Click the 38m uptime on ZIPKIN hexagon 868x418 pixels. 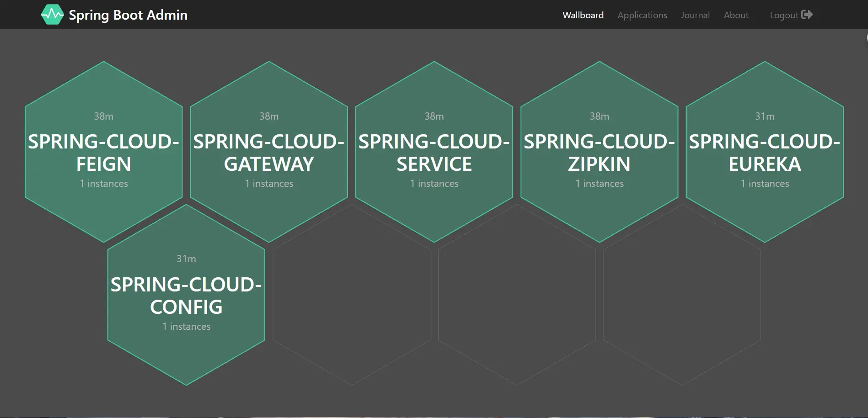pos(599,116)
